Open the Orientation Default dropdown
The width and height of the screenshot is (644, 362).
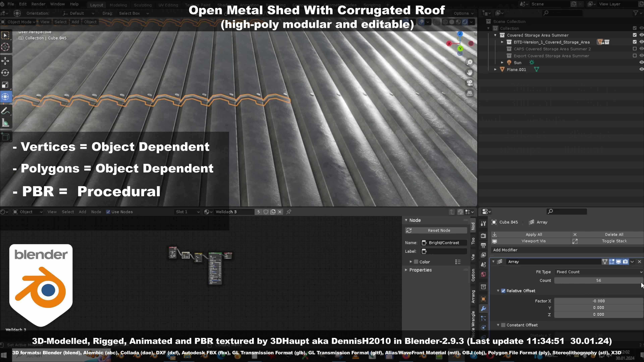(78, 13)
